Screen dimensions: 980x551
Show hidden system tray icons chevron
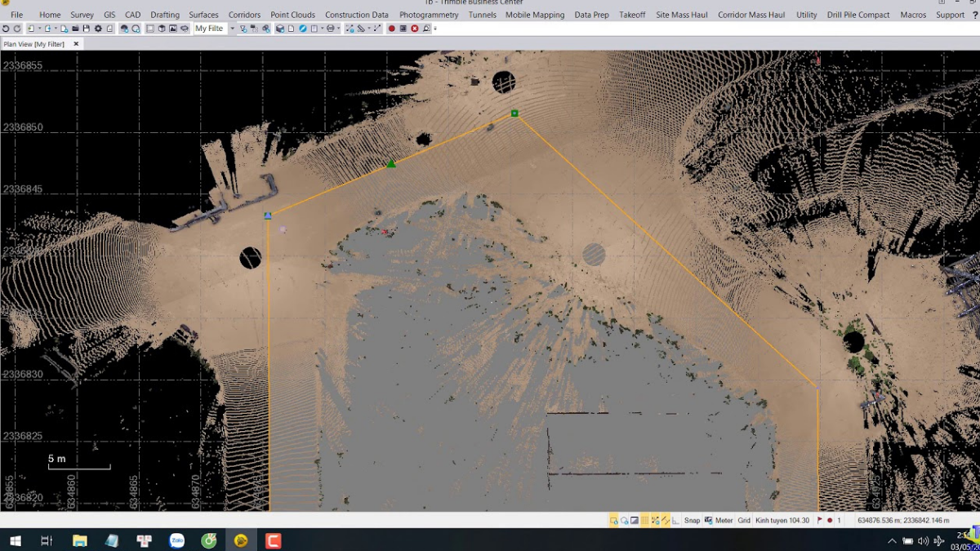click(x=892, y=540)
